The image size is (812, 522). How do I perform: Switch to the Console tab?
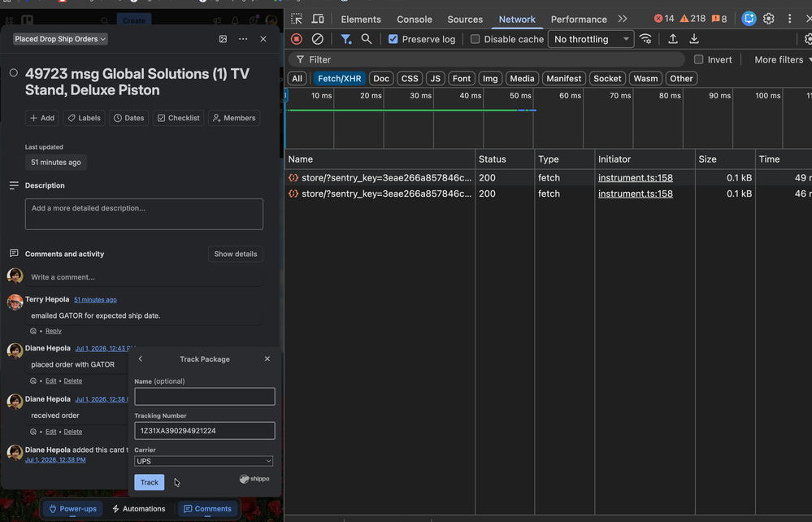click(x=415, y=20)
